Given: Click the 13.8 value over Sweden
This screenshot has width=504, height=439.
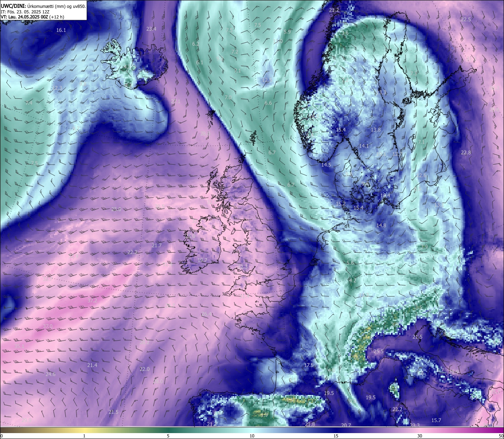Looking at the screenshot, I should [376, 130].
